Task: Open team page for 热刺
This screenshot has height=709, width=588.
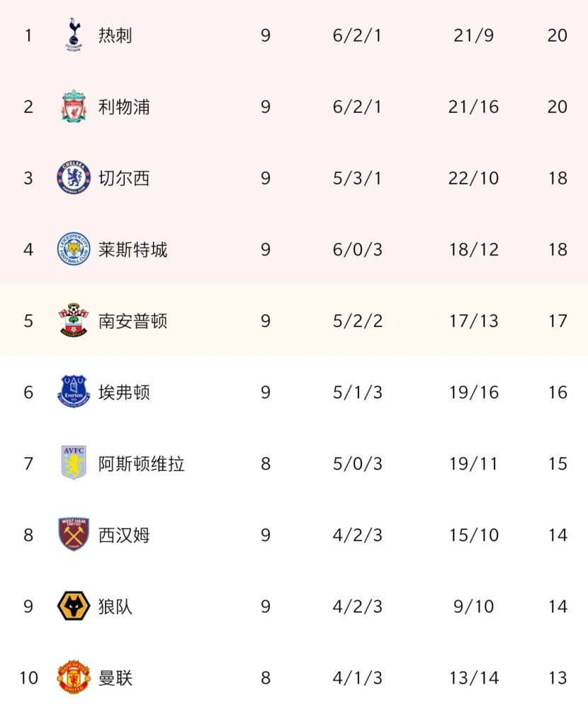Action: coord(115,35)
